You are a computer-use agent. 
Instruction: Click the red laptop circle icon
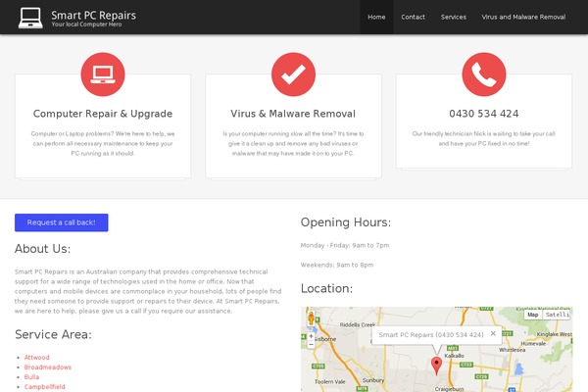click(x=103, y=74)
